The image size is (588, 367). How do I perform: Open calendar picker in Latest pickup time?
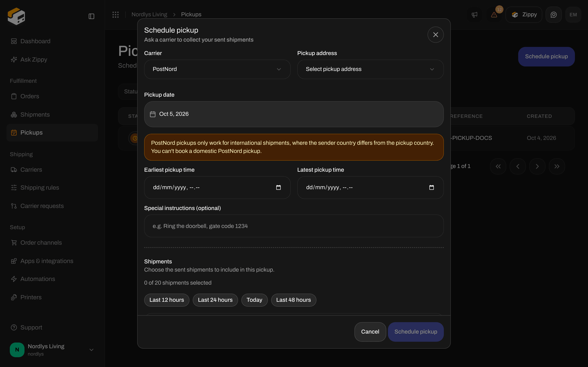(x=432, y=187)
